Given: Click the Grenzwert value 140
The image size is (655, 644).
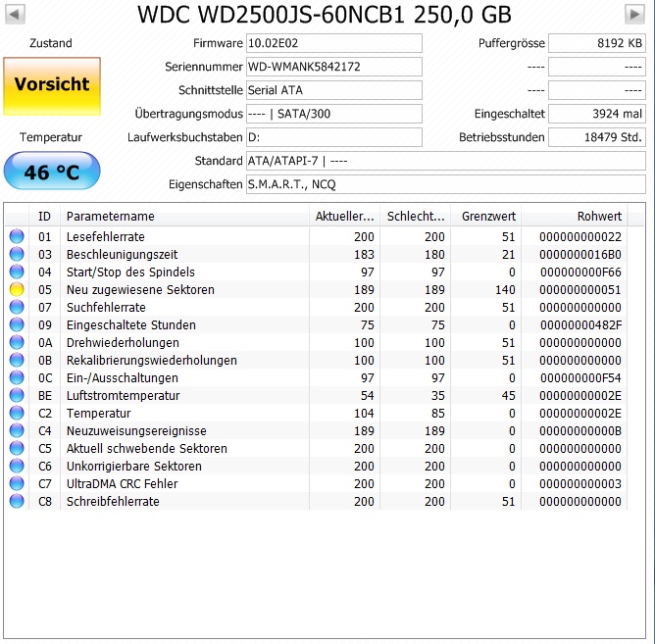Looking at the screenshot, I should 505,290.
